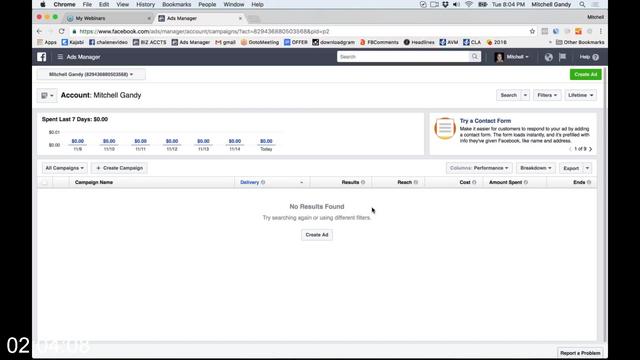The width and height of the screenshot is (640, 360).
Task: Click the green Create Ad button
Action: coord(585,74)
